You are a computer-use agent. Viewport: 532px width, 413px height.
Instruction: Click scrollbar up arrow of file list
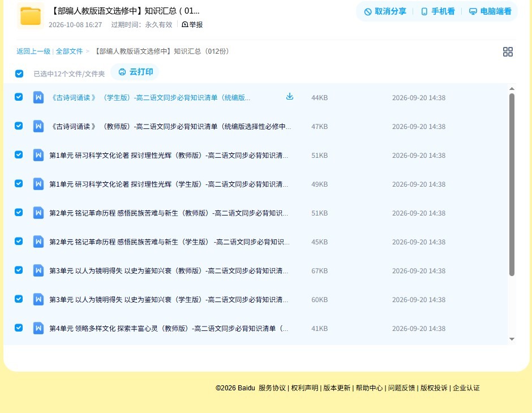click(x=512, y=88)
